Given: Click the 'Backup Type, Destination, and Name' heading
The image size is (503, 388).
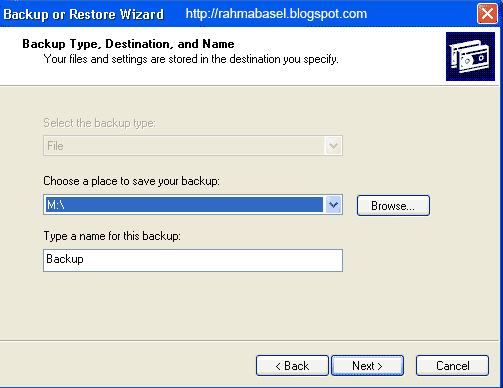Looking at the screenshot, I should (x=128, y=44).
